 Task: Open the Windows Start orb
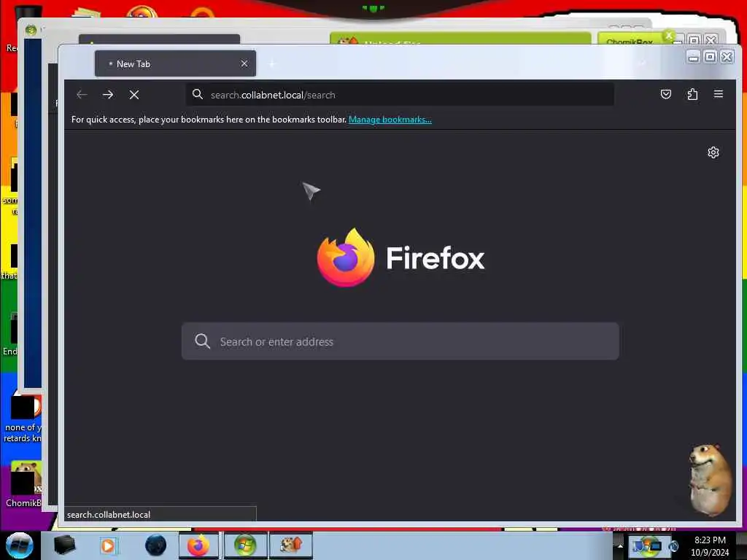19,545
